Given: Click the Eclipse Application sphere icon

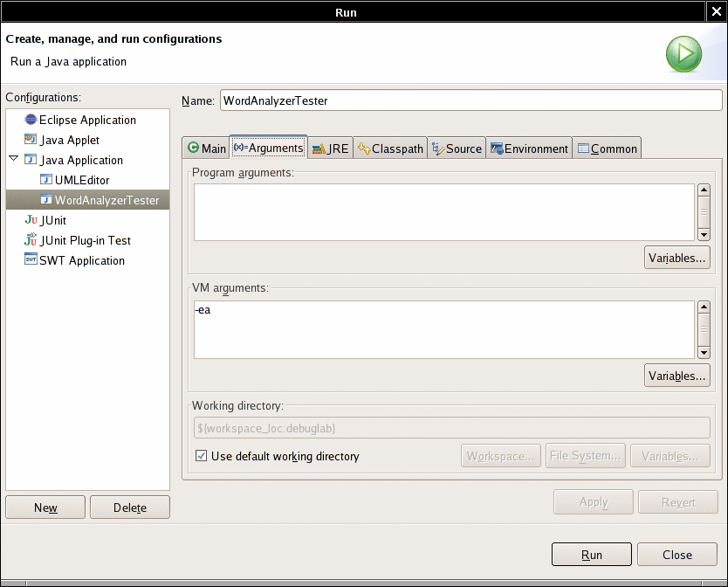Looking at the screenshot, I should pos(31,120).
